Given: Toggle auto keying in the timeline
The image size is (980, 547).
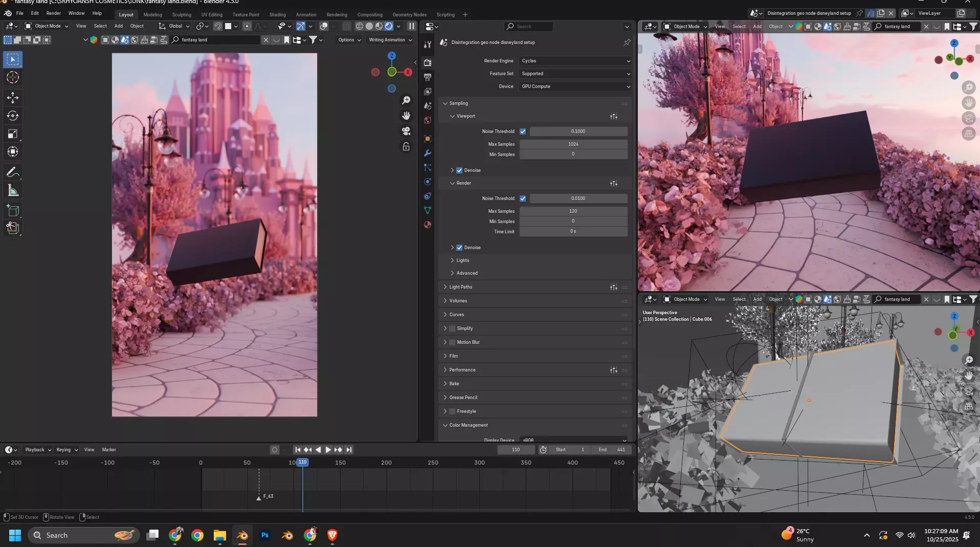Looking at the screenshot, I should coord(275,450).
